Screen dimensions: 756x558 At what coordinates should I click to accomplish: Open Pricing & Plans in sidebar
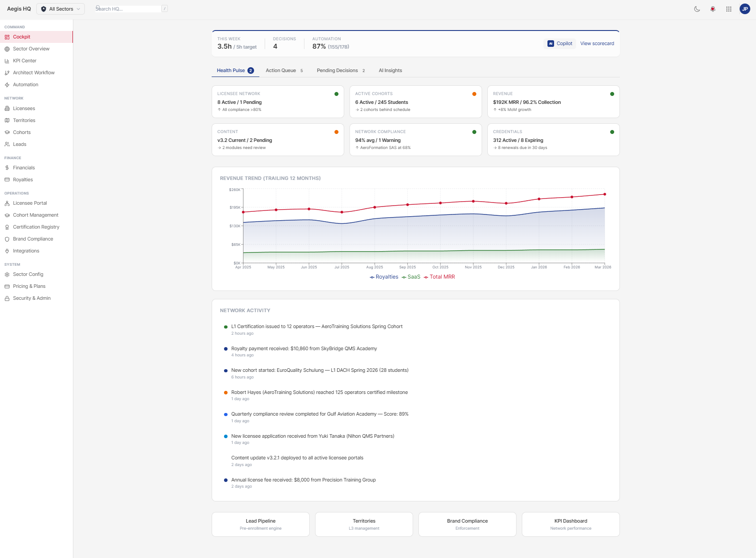click(36, 287)
